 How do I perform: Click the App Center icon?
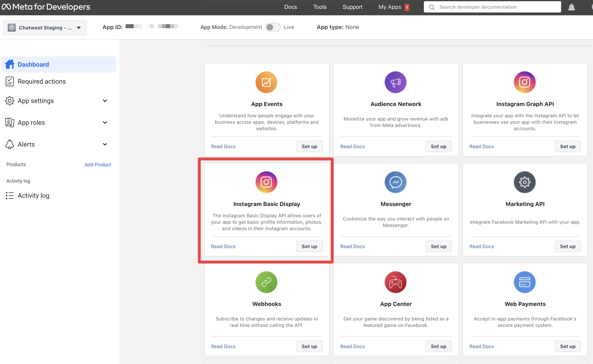coord(396,282)
